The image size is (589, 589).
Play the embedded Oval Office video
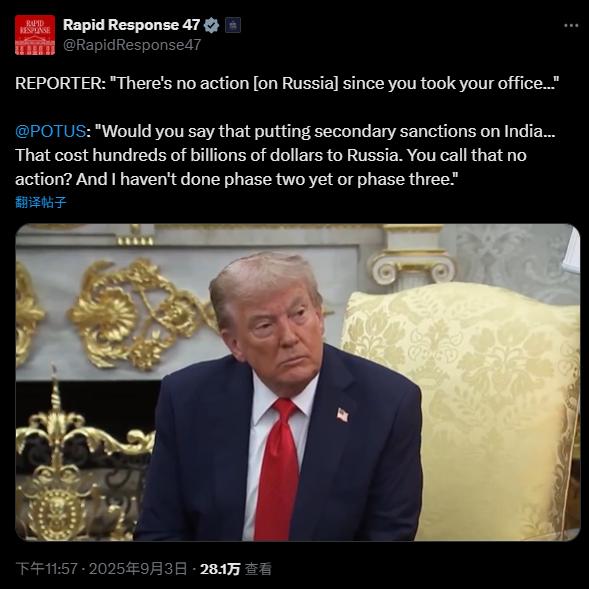pos(298,382)
